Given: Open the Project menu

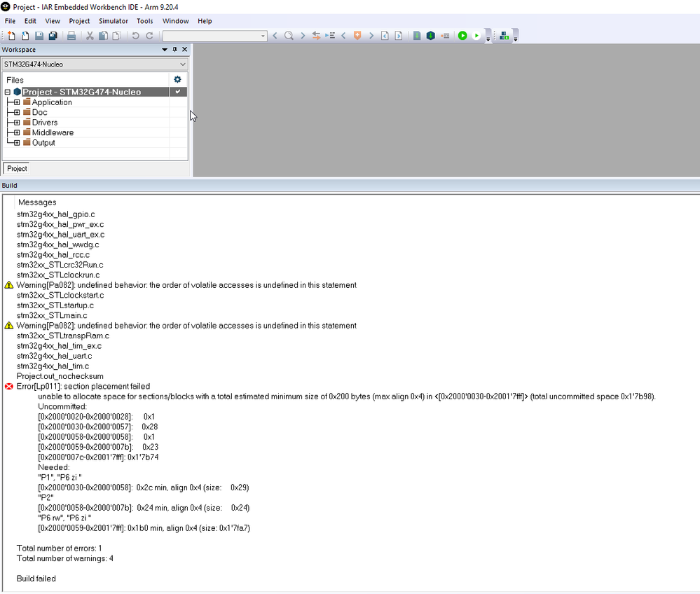Looking at the screenshot, I should [x=79, y=21].
